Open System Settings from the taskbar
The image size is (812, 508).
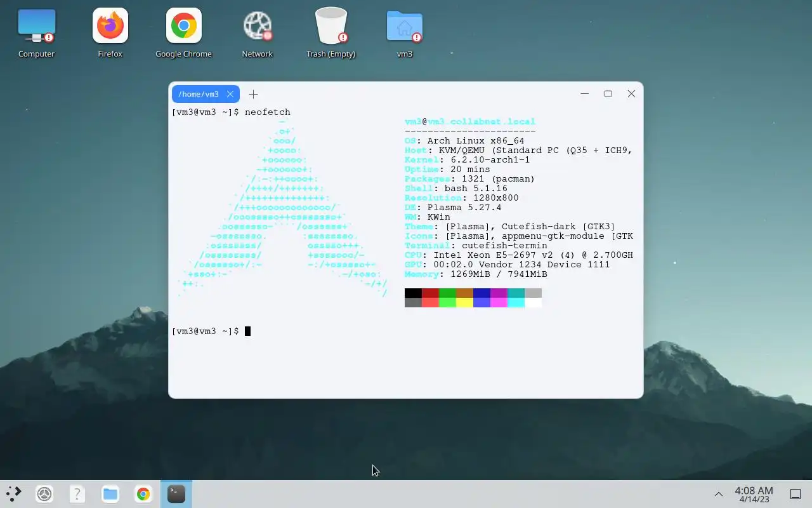coord(44,494)
